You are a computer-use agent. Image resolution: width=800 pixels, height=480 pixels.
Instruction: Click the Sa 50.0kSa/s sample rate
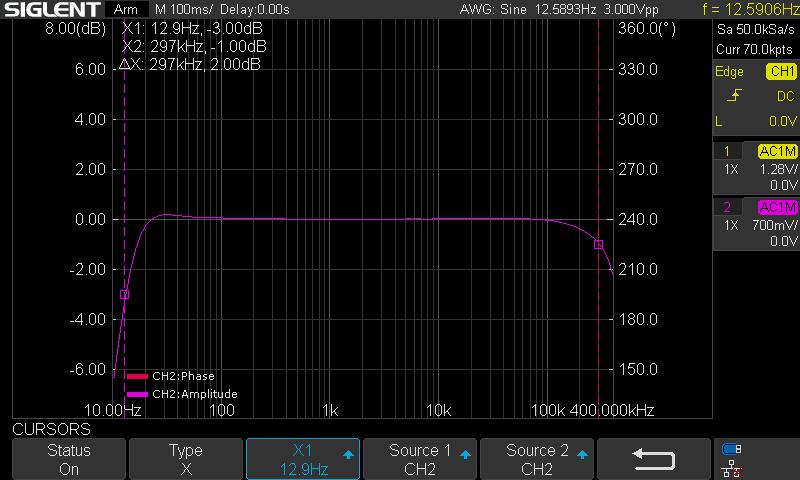pos(756,29)
